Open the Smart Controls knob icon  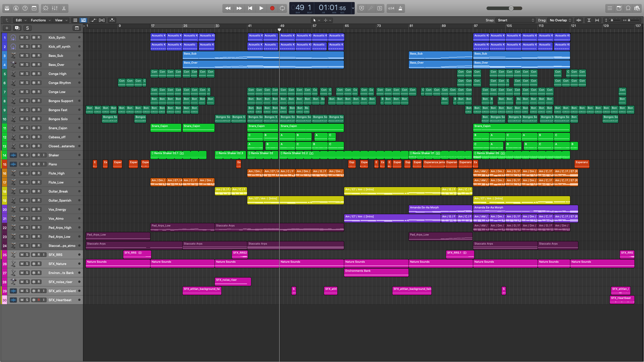click(46, 8)
